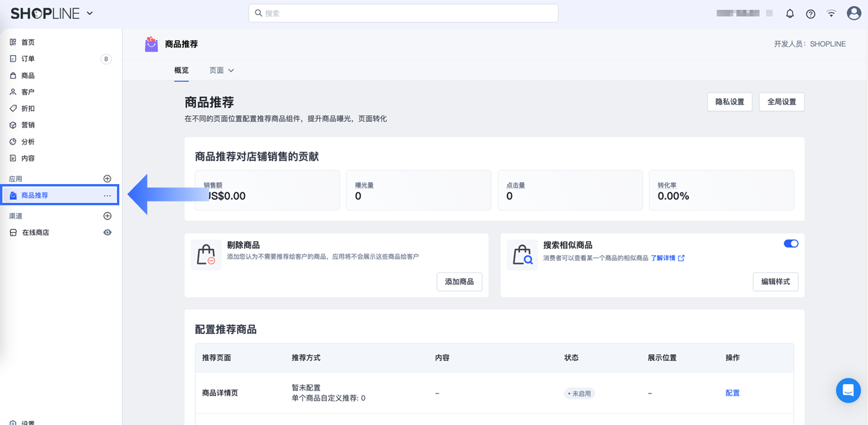The height and width of the screenshot is (425, 868).
Task: Open 内容 content in sidebar
Action: [28, 158]
